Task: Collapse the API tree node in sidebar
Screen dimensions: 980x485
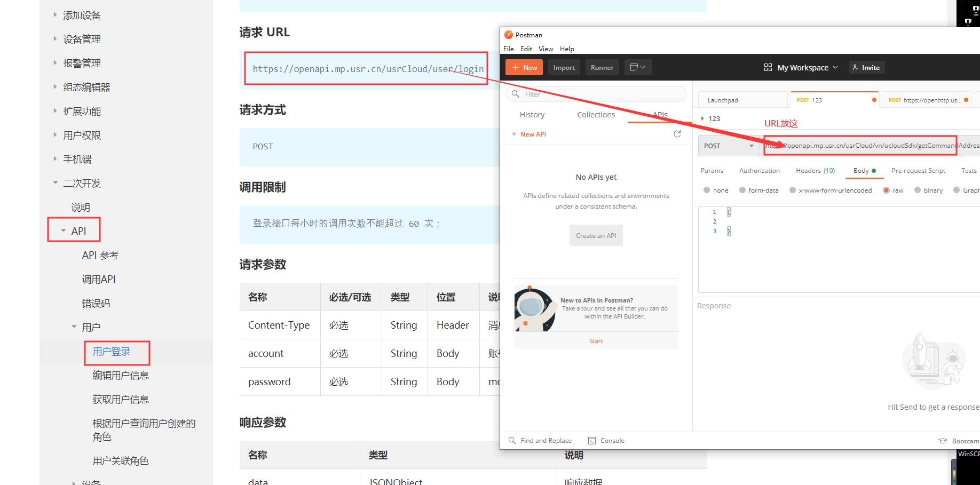Action: point(64,231)
